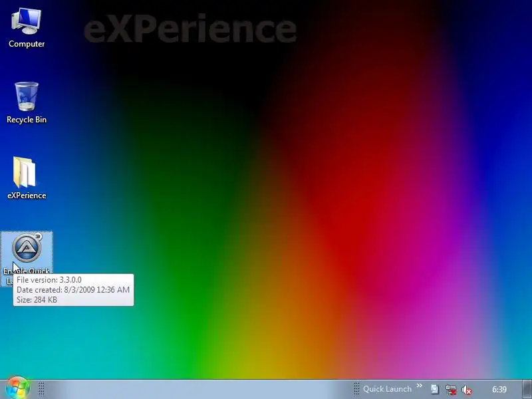Image resolution: width=532 pixels, height=399 pixels.
Task: Click the Quick Launch toolbar label
Action: 387,389
